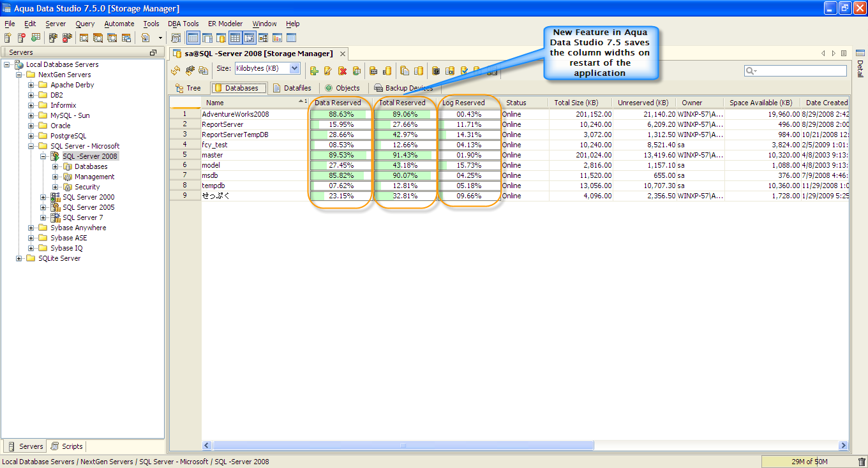Sort by the Unreserved (KB) column
Image resolution: width=868 pixels, height=468 pixels.
coord(645,103)
